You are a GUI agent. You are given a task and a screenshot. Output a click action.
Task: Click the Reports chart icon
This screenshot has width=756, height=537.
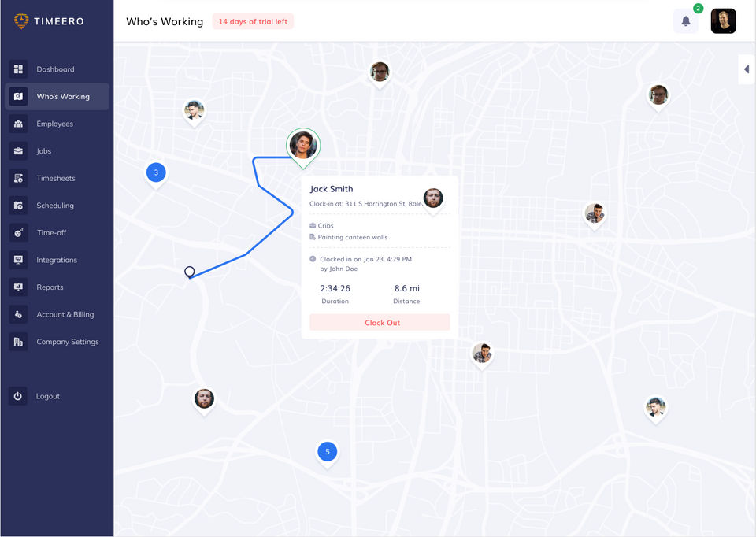pos(18,287)
